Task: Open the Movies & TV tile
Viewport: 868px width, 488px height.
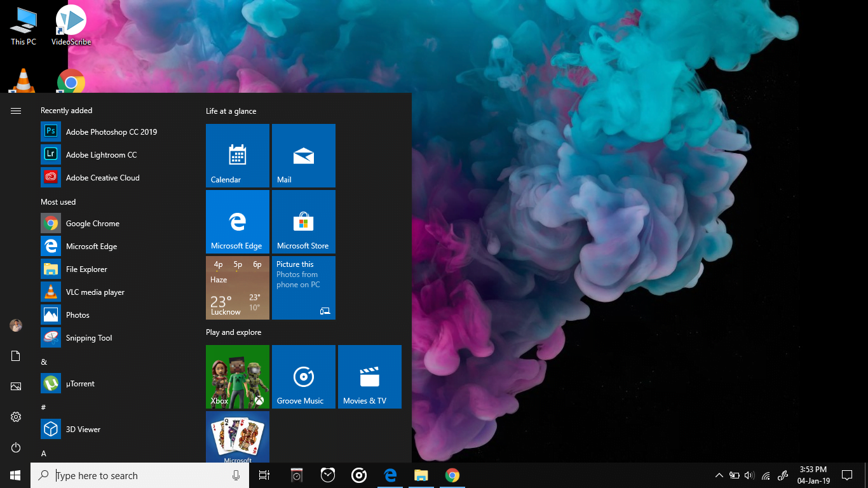Action: (x=370, y=377)
